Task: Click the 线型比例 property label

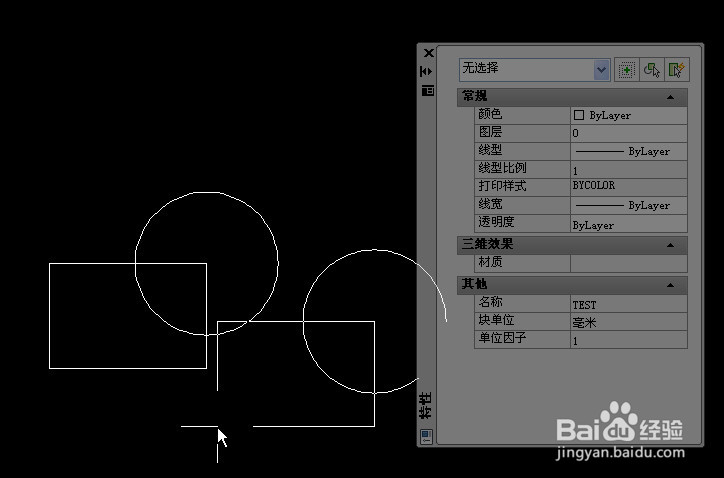Action: [502, 168]
